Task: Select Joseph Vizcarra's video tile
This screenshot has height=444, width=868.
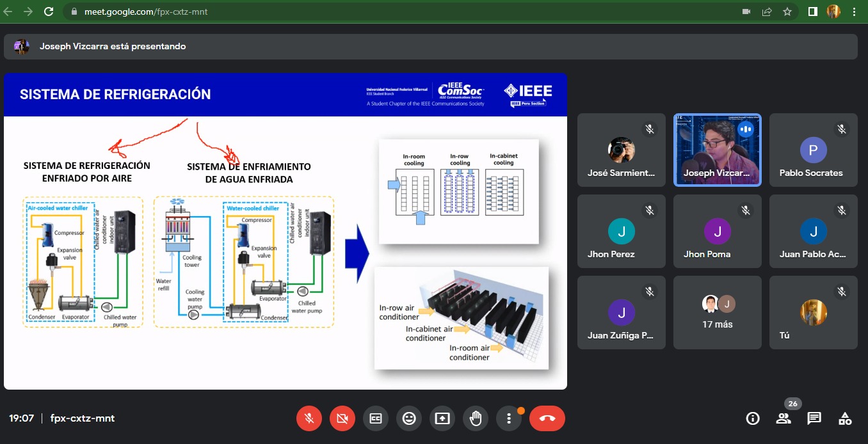Action: 717,150
